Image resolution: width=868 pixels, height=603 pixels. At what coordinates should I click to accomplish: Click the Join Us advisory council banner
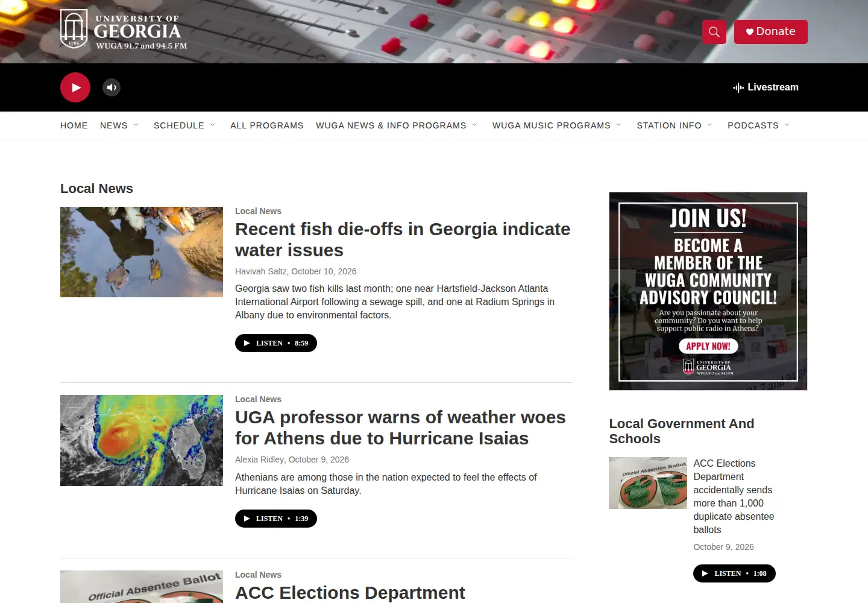[x=708, y=291]
